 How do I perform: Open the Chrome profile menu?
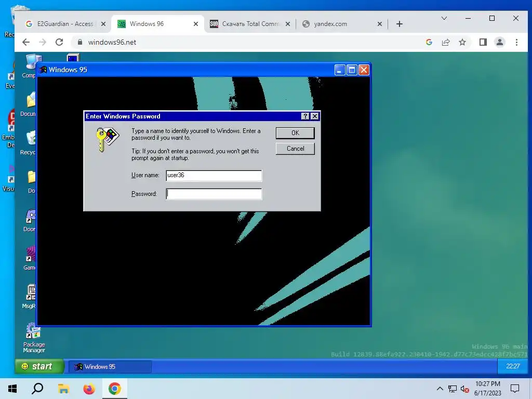pyautogui.click(x=500, y=42)
